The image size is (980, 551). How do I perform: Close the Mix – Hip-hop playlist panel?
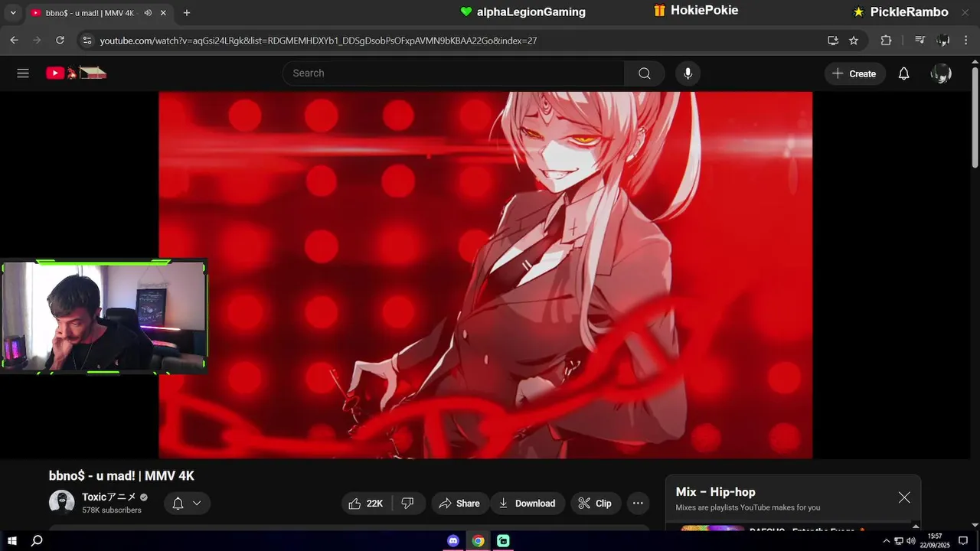904,497
